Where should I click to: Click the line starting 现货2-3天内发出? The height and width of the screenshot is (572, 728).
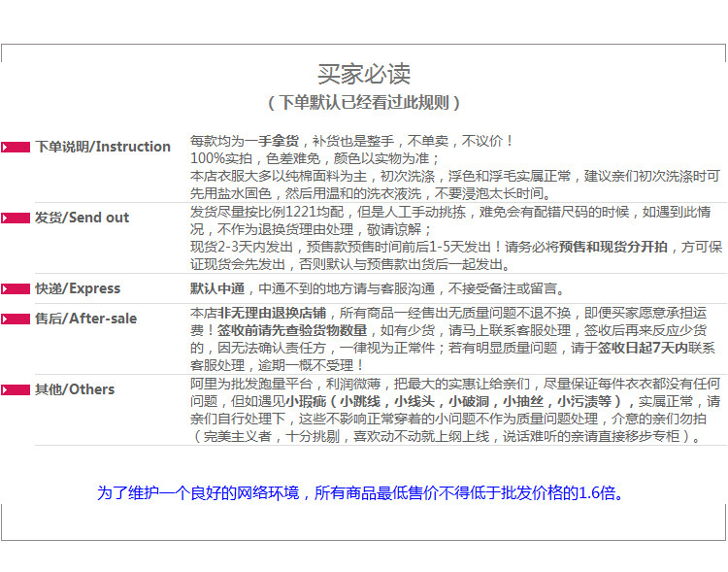point(456,247)
